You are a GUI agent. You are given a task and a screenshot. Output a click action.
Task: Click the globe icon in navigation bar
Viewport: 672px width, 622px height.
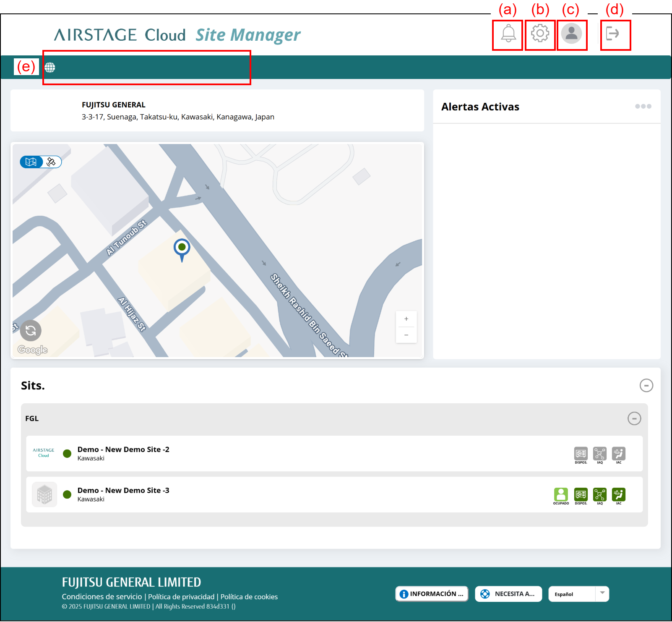point(50,67)
